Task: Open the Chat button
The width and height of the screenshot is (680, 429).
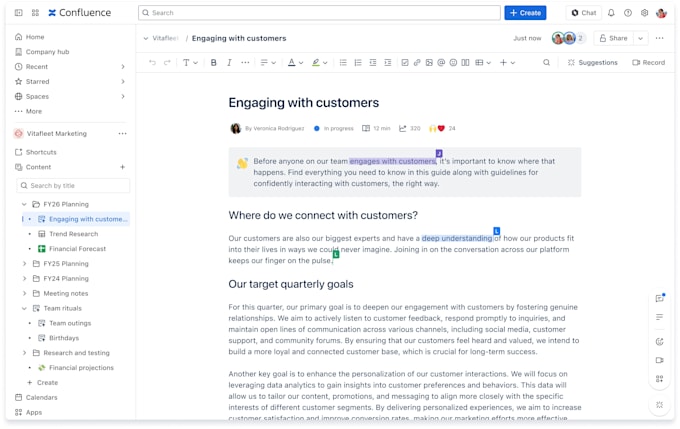Action: (583, 13)
